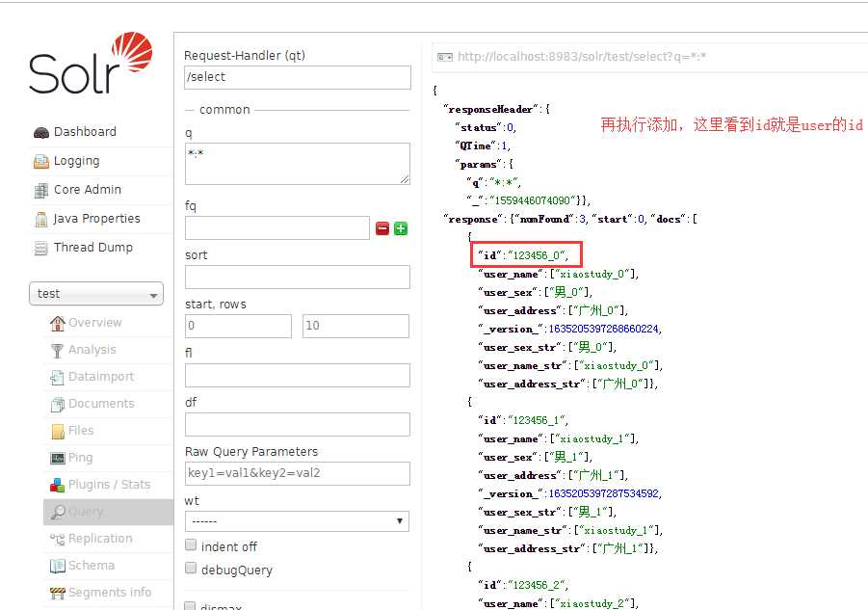Viewport: 868px width, 610px height.
Task: Open the Files page link
Action: (x=81, y=431)
